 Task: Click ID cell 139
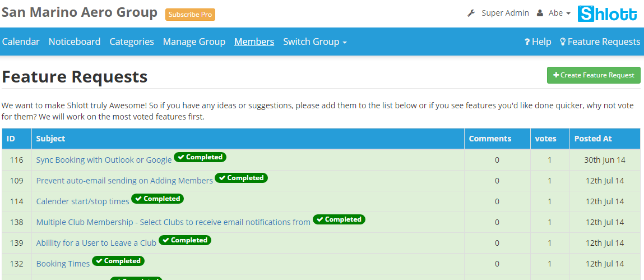16,243
